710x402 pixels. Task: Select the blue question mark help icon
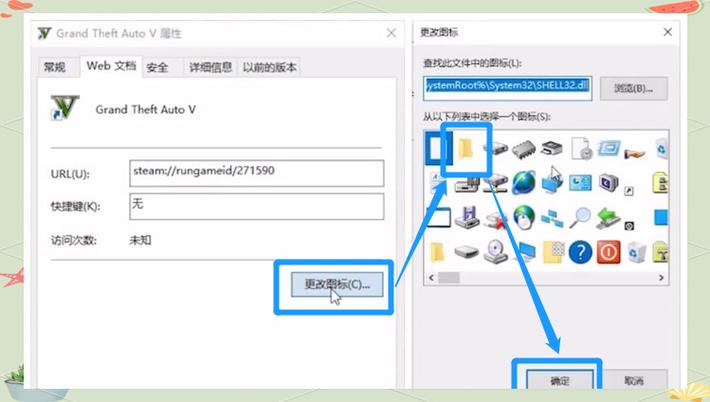[x=580, y=252]
